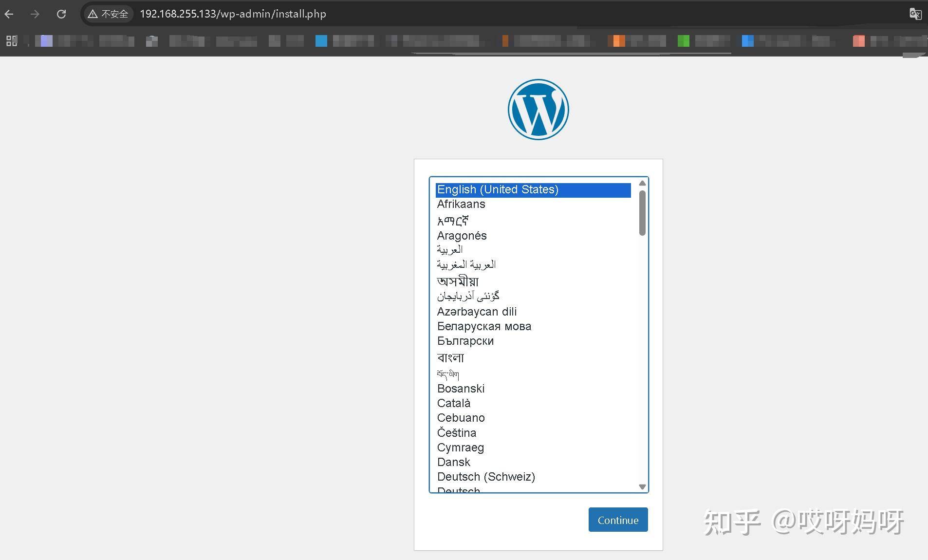Select Català in the language list
The width and height of the screenshot is (928, 560).
pyautogui.click(x=533, y=403)
